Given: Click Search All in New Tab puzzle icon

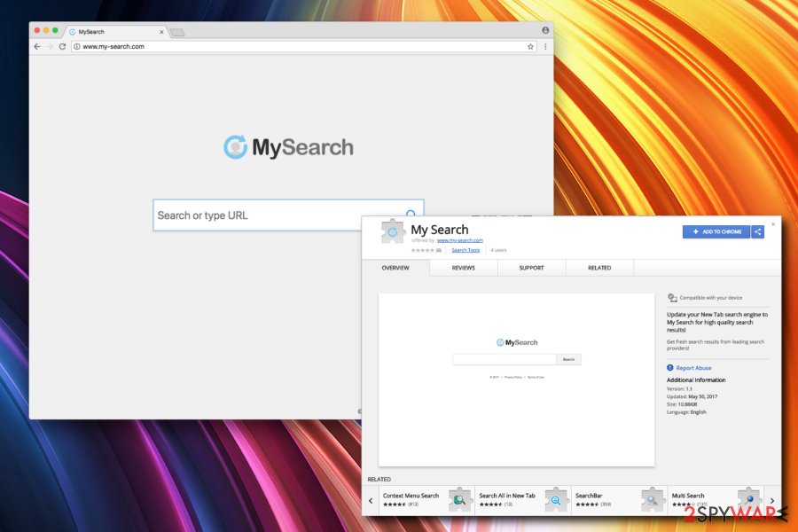Looking at the screenshot, I should pyautogui.click(x=556, y=500).
